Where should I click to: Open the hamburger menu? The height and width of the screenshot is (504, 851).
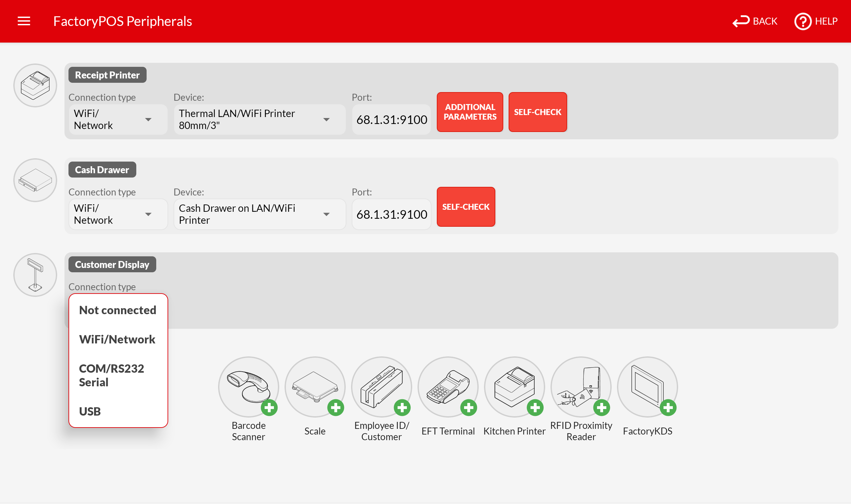(24, 21)
